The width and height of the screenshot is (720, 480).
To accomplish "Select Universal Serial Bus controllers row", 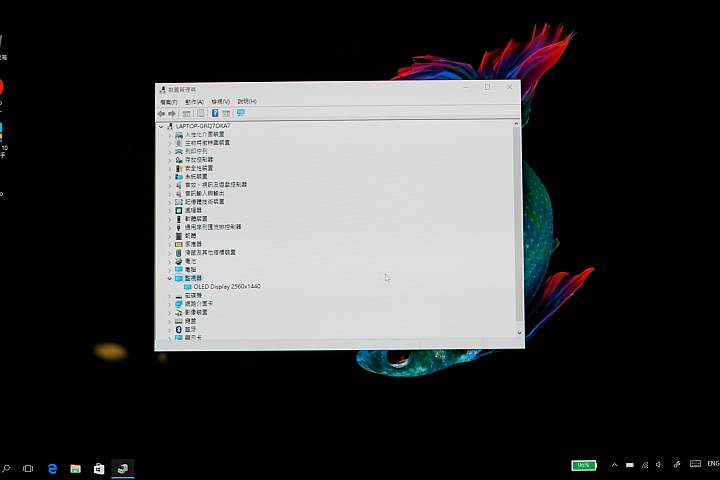I will click(x=213, y=227).
